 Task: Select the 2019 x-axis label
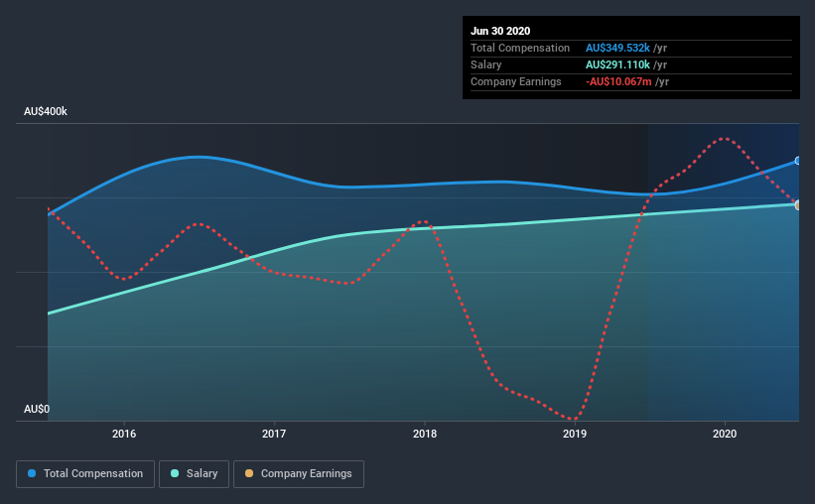click(575, 434)
